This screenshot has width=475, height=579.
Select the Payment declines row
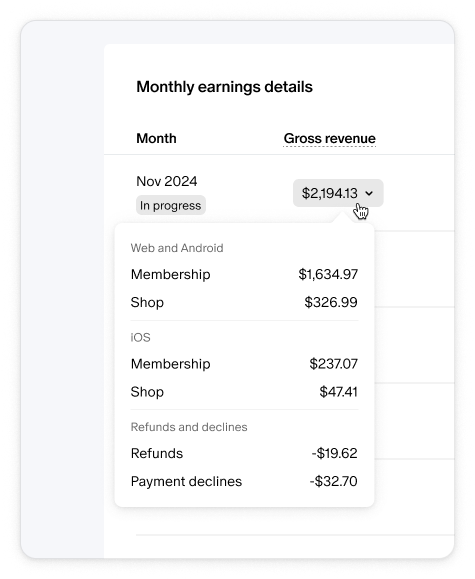click(244, 481)
